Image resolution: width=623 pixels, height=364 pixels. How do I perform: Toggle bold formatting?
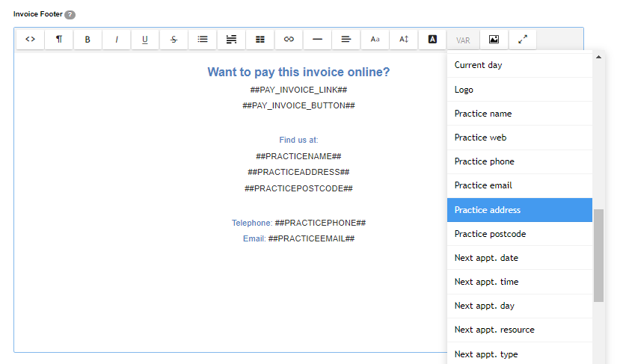[88, 40]
